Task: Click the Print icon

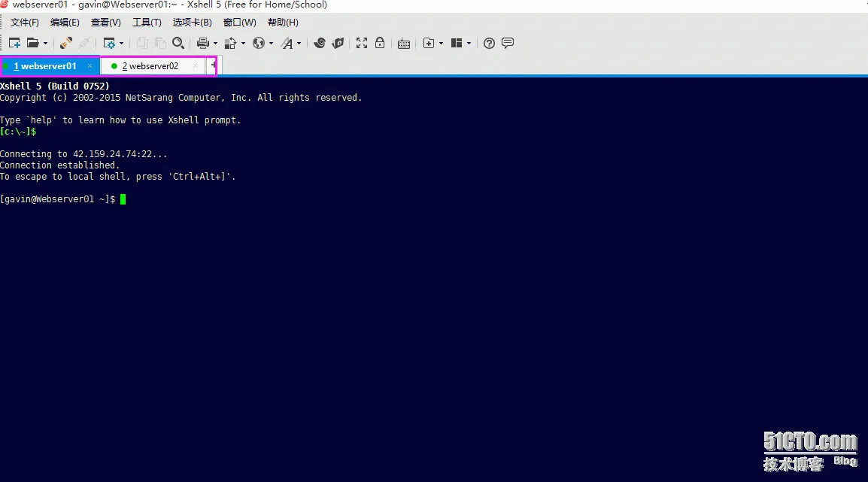Action: pos(203,43)
